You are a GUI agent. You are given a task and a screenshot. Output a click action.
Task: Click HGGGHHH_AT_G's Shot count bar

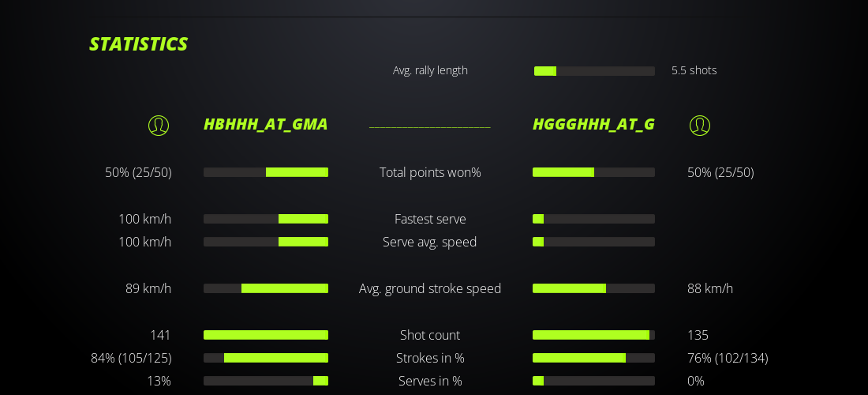(x=593, y=335)
